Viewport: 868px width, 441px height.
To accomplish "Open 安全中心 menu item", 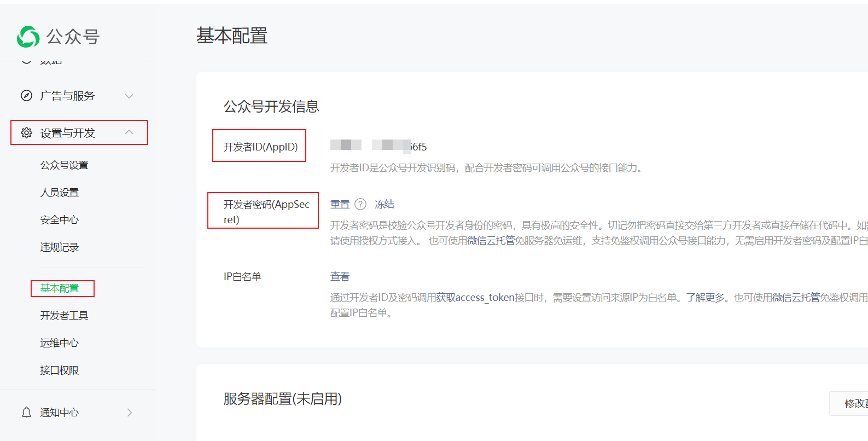I will (60, 219).
